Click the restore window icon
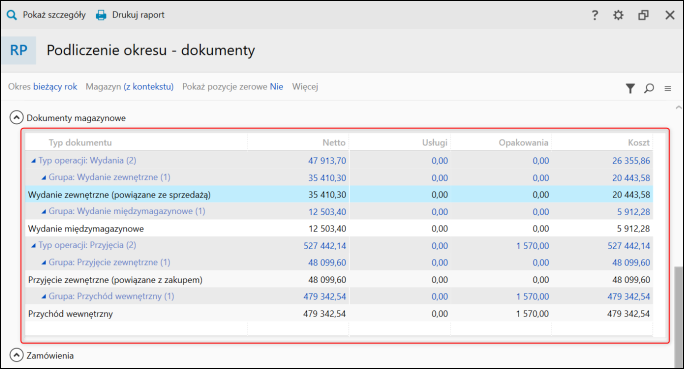Screen dimensions: 684x369 [x=643, y=15]
